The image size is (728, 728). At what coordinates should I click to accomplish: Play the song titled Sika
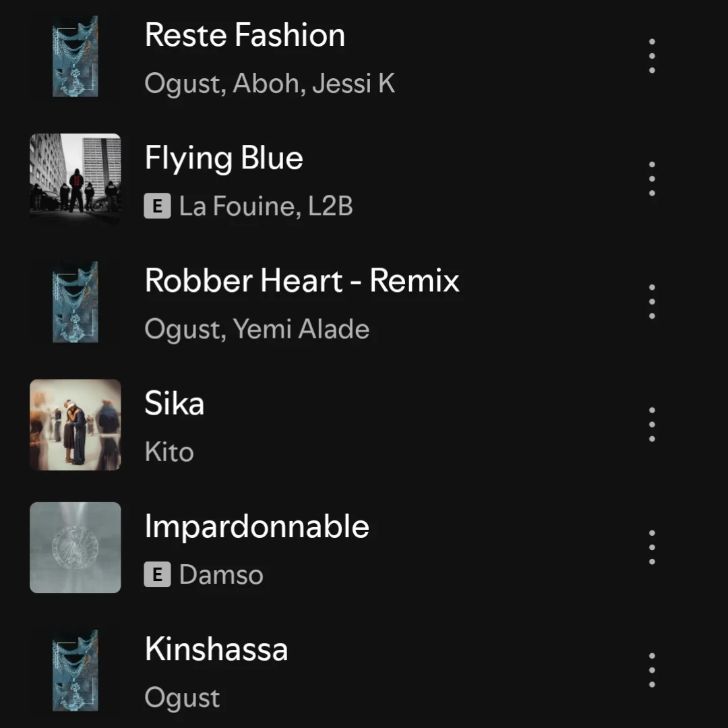coord(174,403)
